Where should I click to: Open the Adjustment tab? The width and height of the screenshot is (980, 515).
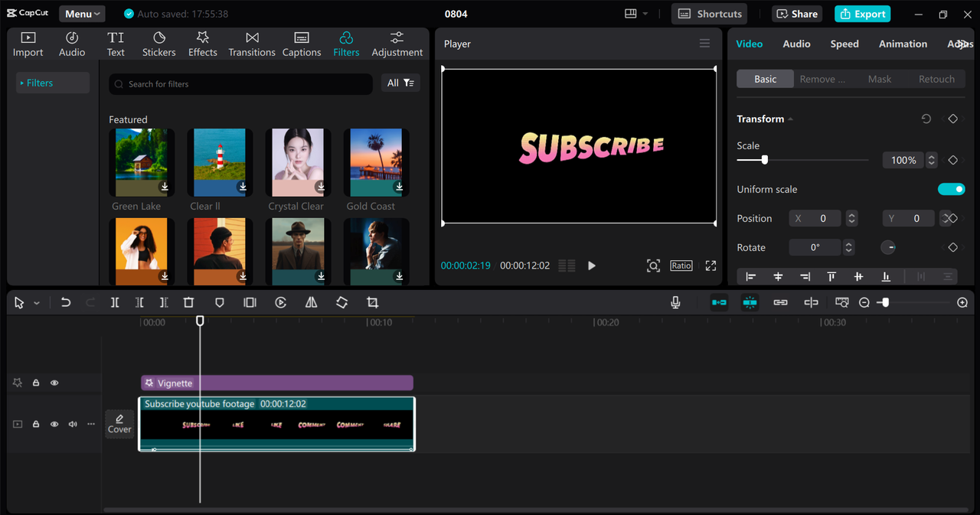(397, 44)
